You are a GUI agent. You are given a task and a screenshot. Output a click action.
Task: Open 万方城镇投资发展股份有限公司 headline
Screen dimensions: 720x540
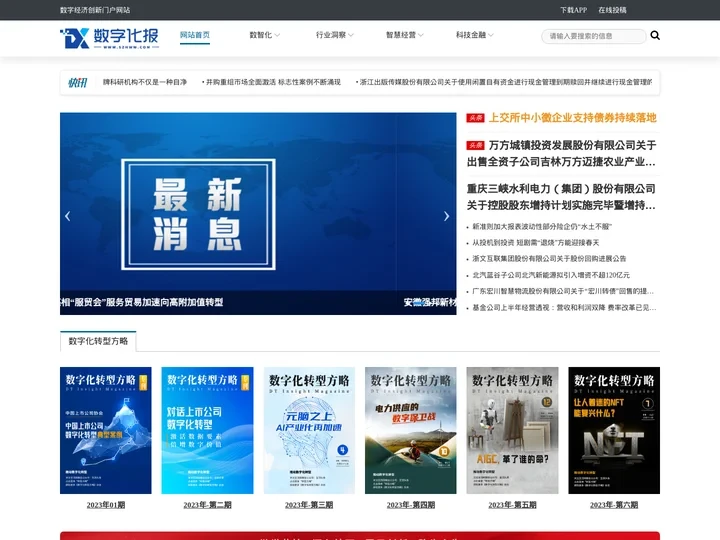coord(561,153)
